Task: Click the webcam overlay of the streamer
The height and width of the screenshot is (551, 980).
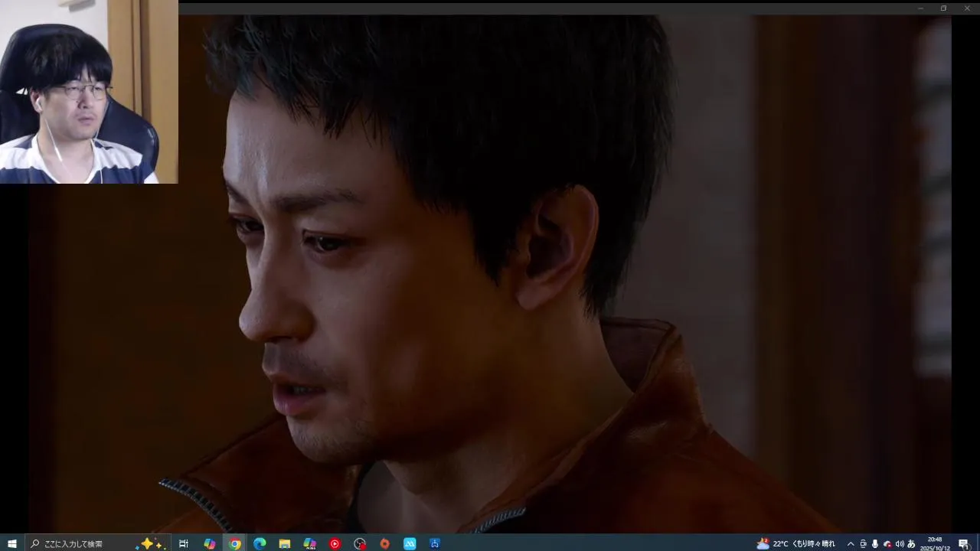Action: [x=89, y=92]
